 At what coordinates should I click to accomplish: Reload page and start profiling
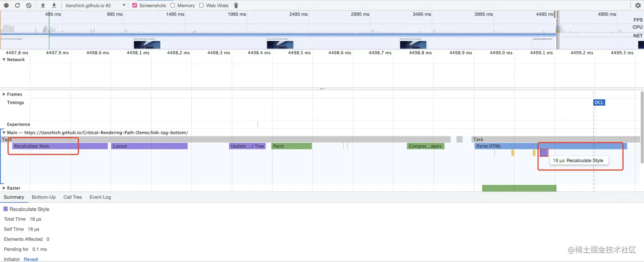coord(17,6)
